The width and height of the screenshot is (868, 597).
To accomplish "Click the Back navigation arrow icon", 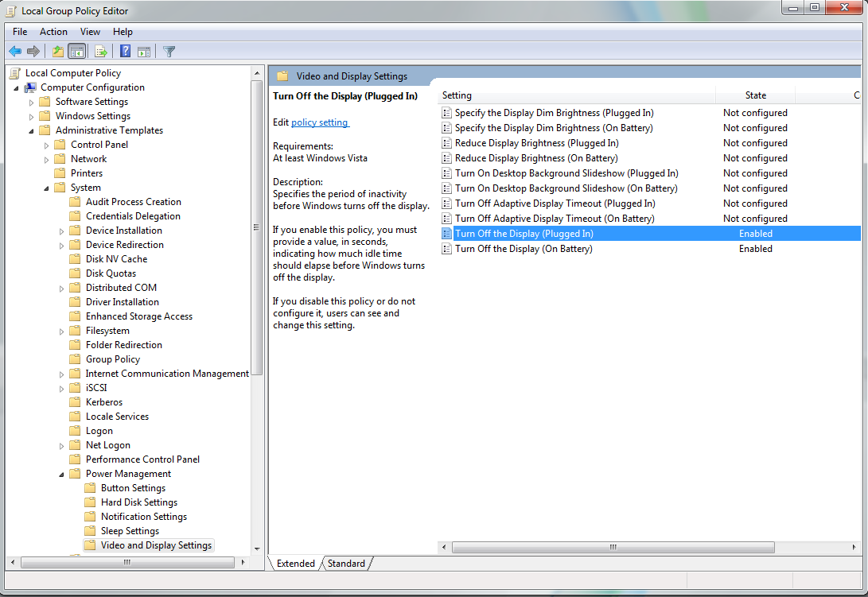I will click(14, 50).
